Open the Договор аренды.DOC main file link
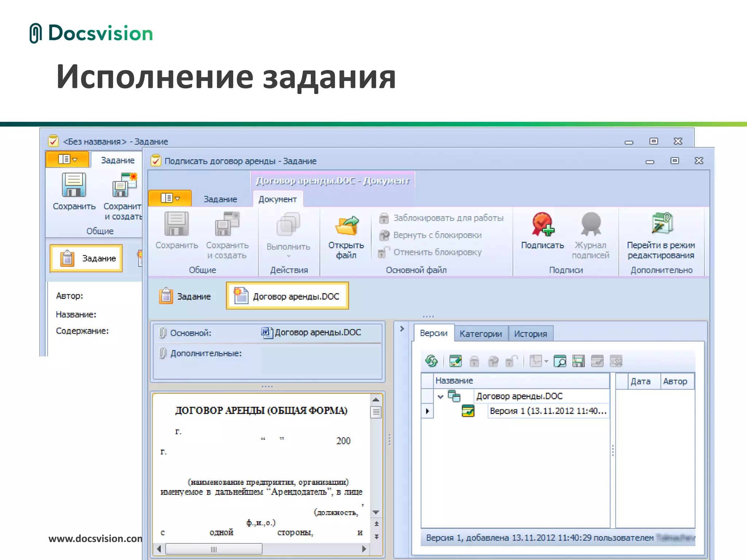The image size is (747, 560). tap(318, 332)
